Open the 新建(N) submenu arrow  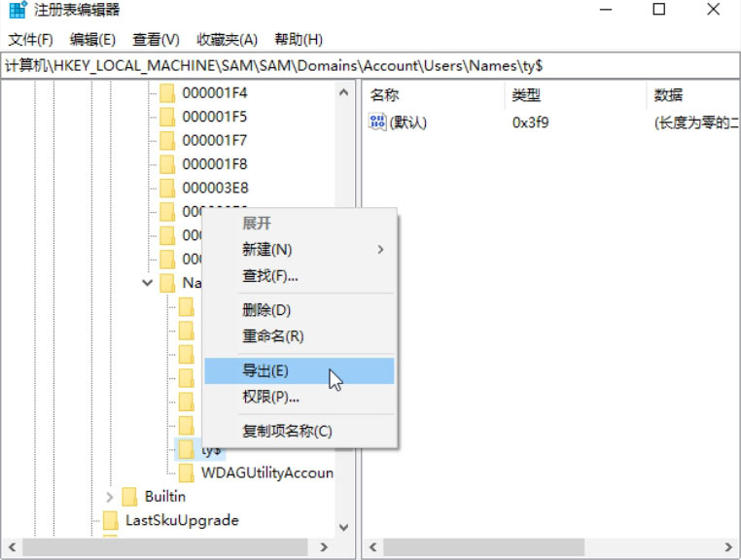(x=381, y=250)
